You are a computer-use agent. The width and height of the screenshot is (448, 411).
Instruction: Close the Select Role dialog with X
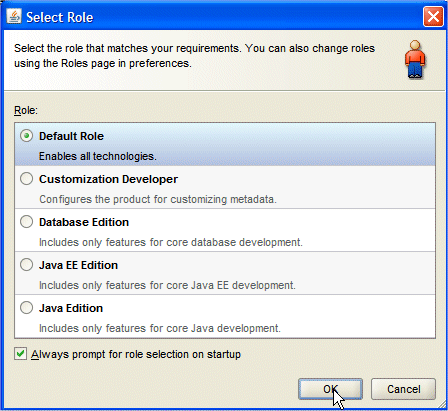coord(433,16)
